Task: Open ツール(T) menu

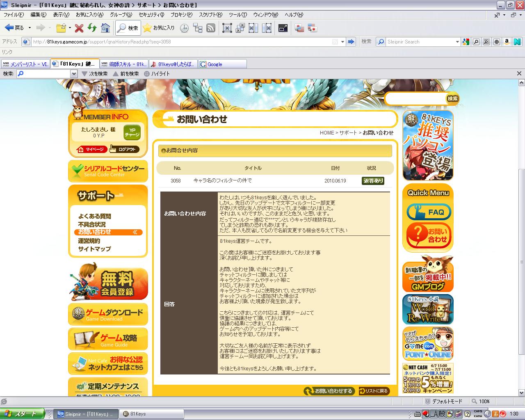Action: tap(238, 15)
